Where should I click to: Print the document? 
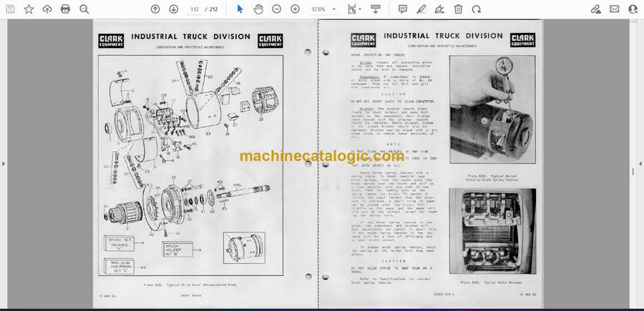pyautogui.click(x=65, y=9)
